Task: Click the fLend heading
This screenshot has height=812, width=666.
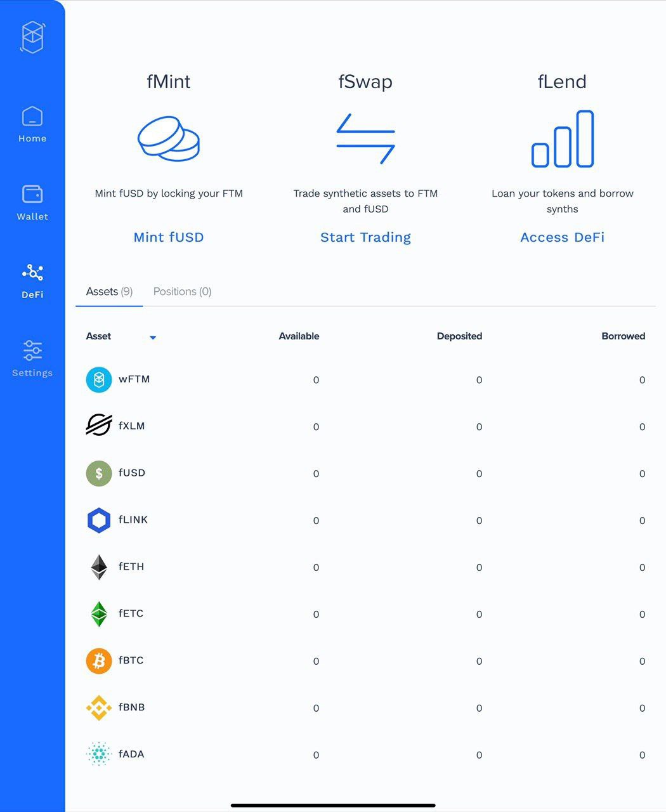Action: click(x=563, y=82)
